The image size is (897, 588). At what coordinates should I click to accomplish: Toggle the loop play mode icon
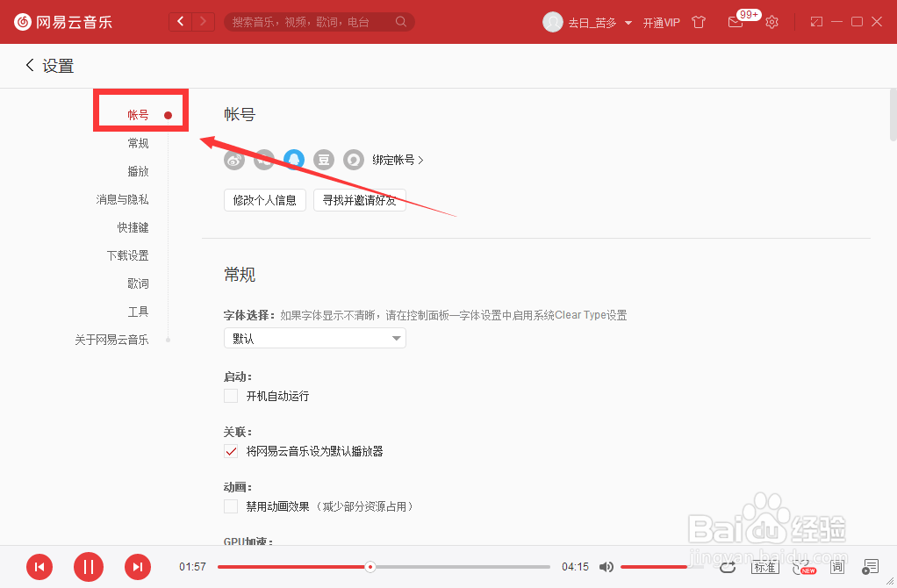point(728,567)
